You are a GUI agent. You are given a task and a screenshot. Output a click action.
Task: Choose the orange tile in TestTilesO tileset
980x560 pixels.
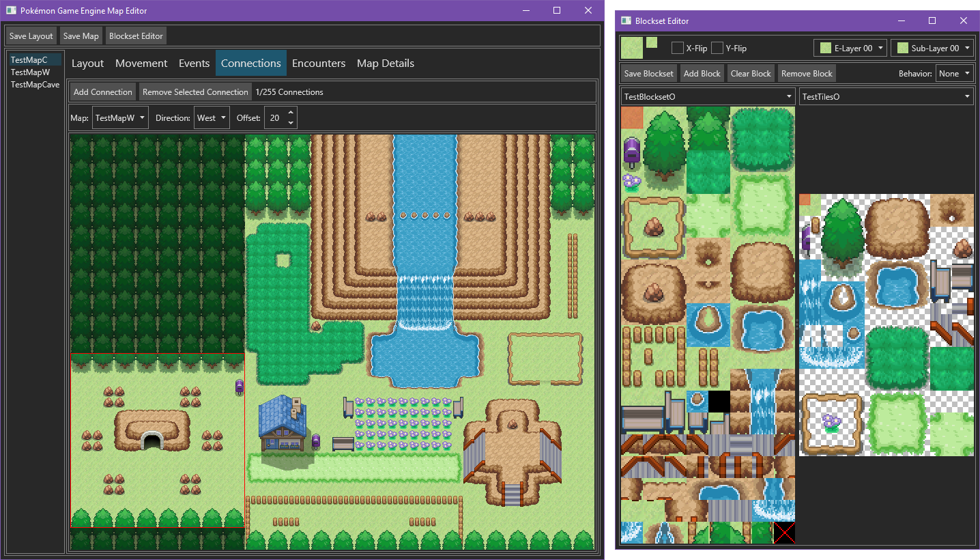805,199
